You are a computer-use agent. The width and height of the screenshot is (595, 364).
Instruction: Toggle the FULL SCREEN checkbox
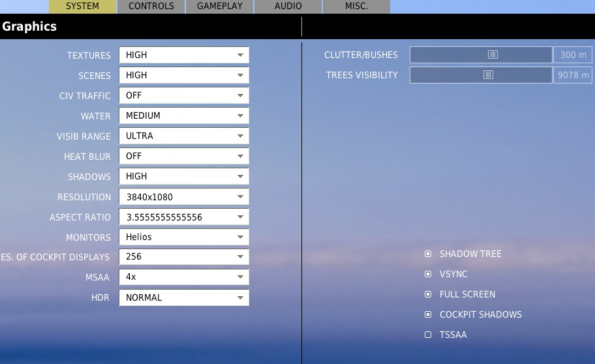tap(428, 294)
